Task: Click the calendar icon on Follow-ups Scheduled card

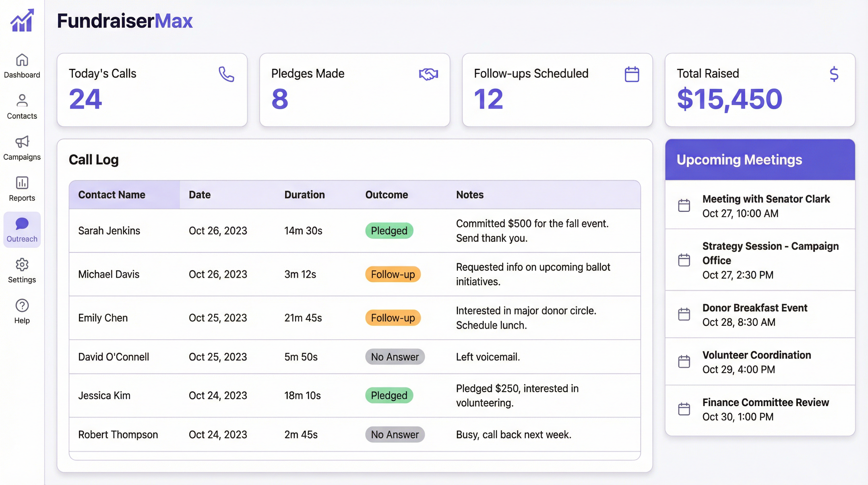Action: 631,74
